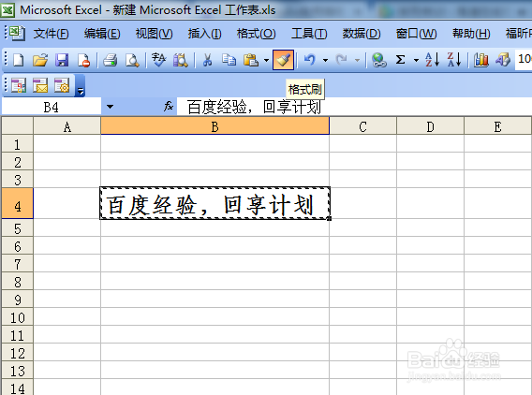Click the AutoSum sigma icon
This screenshot has width=532, height=395.
[400, 60]
